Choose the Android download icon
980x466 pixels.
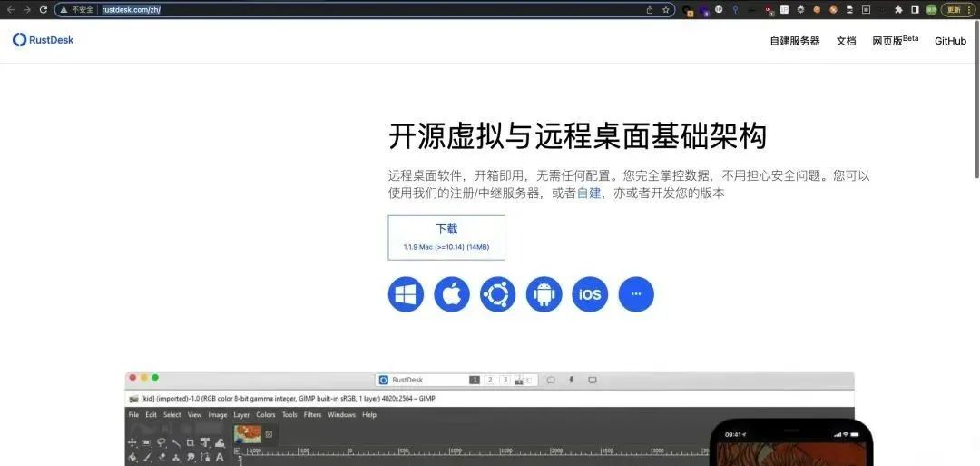coord(544,294)
